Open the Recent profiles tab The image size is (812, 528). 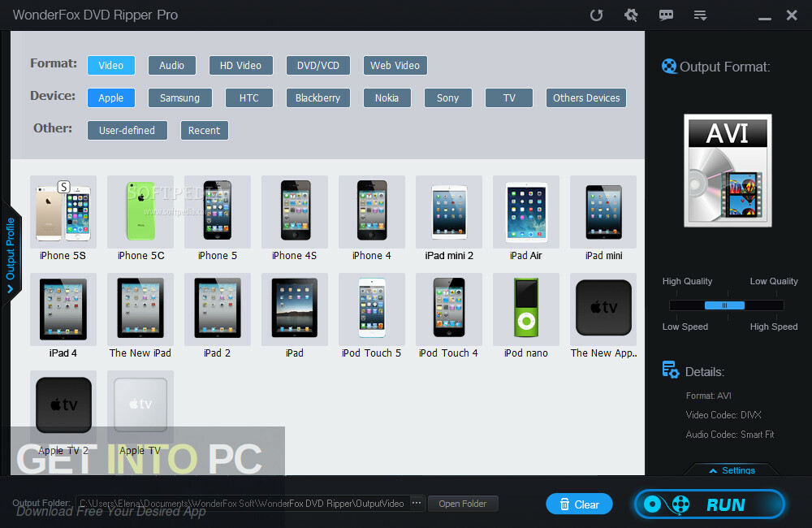(204, 130)
